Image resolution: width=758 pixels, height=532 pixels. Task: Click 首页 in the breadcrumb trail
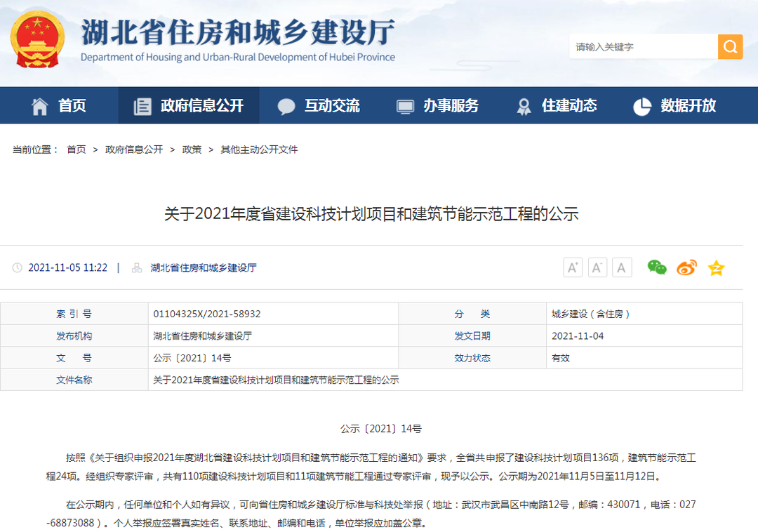click(x=77, y=149)
